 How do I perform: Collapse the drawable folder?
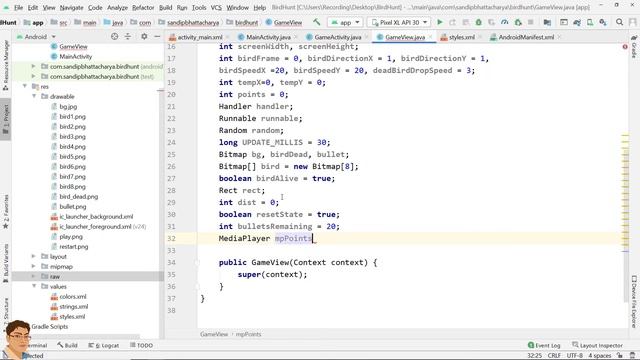[34, 96]
